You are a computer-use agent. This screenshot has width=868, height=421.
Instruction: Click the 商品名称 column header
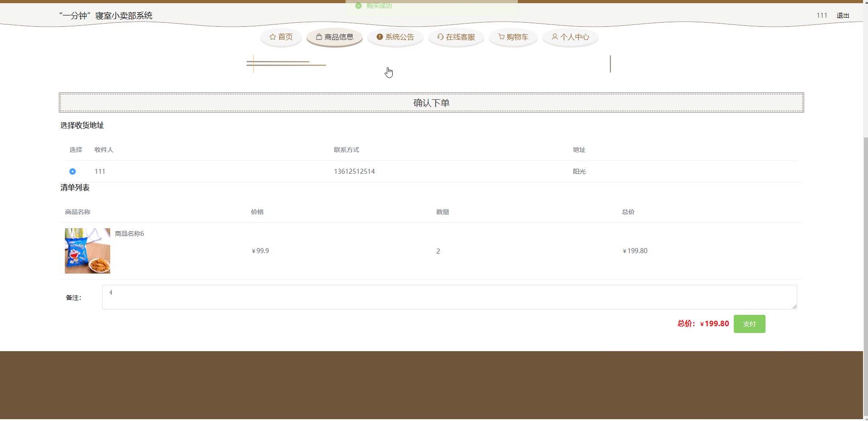click(x=78, y=212)
